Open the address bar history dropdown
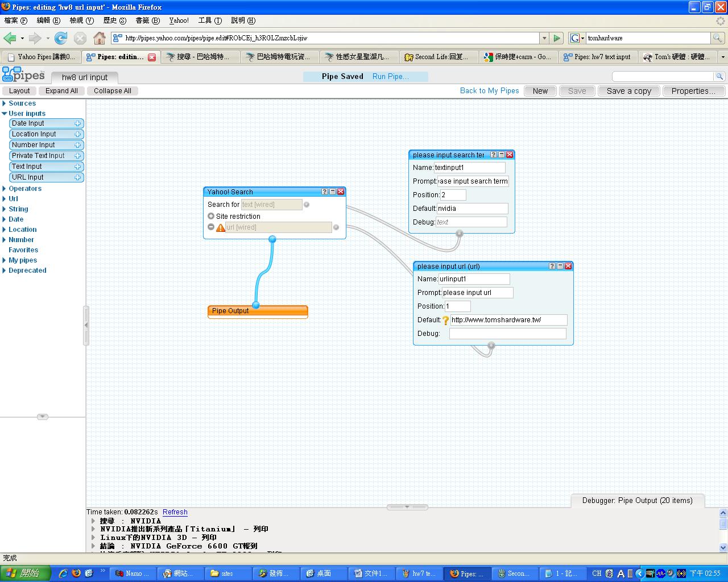Screen dimensions: 728x582 [544, 38]
